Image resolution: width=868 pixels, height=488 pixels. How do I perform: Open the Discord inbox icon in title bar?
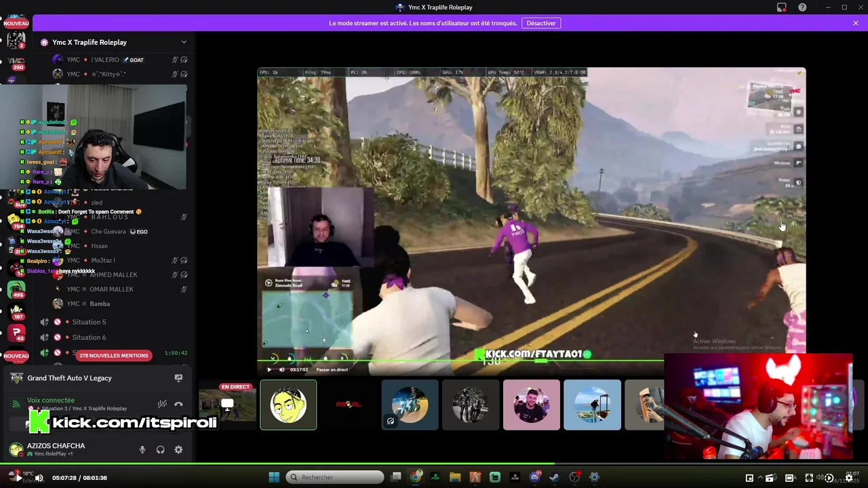tap(782, 7)
